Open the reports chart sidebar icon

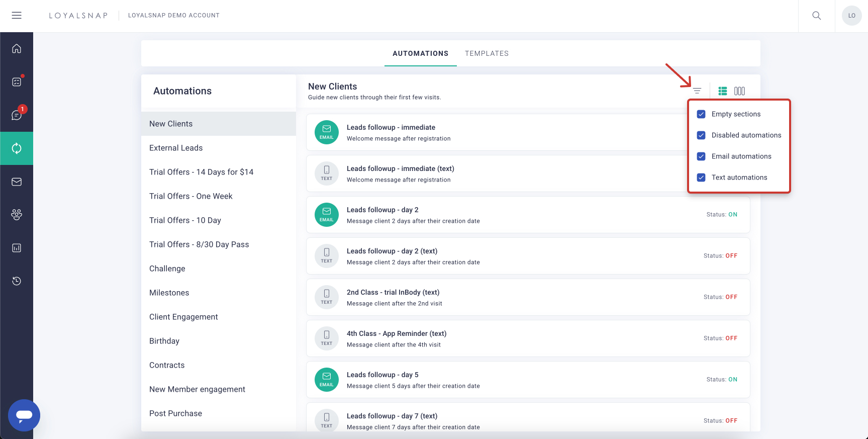click(17, 248)
